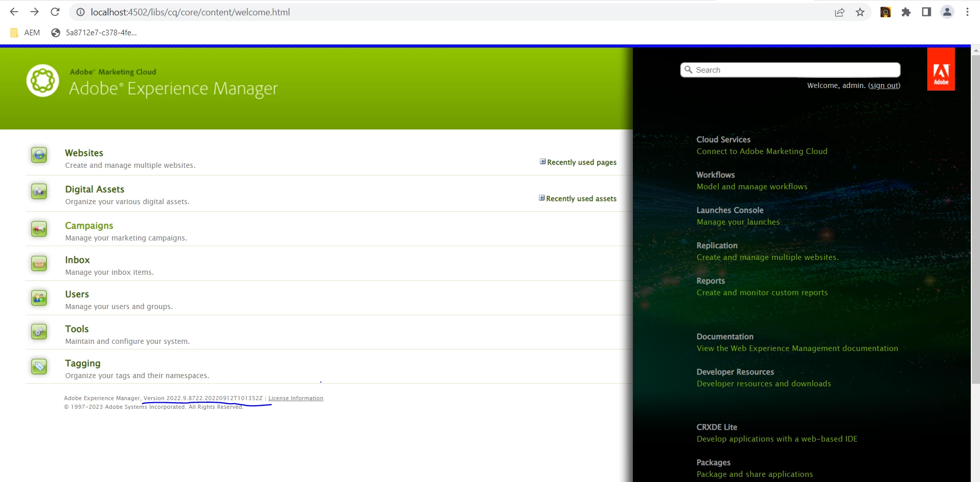This screenshot has height=482, width=980.
Task: Share this page via share icon
Action: point(839,12)
